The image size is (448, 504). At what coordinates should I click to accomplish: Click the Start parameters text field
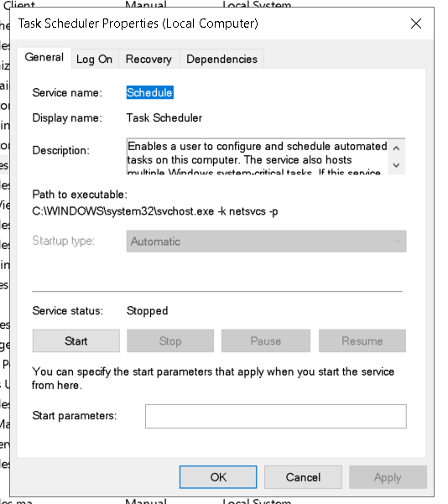[276, 416]
